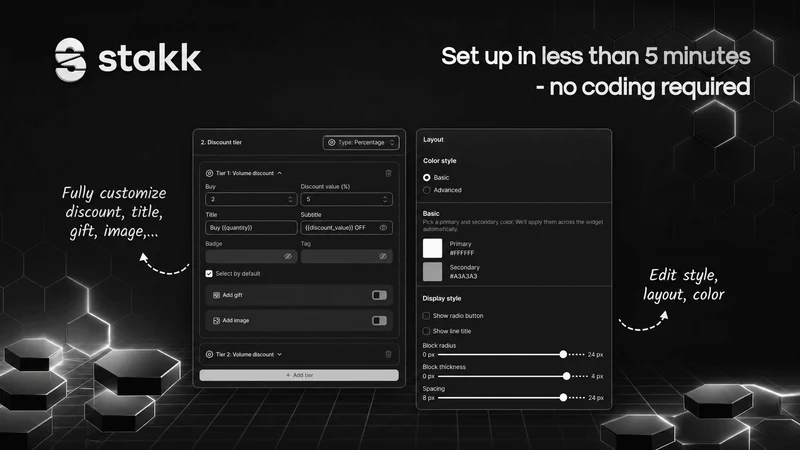Click the Subtitle field with {{discount_value}} OFF

click(x=346, y=228)
